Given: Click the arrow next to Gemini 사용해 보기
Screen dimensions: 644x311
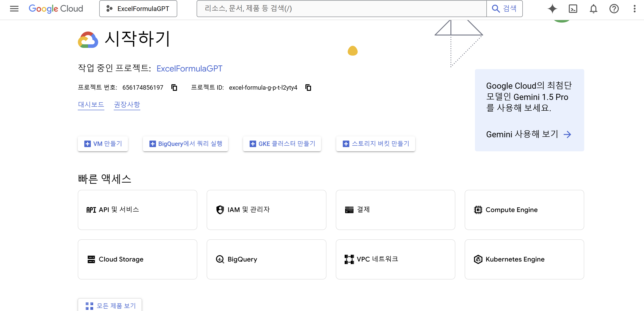Looking at the screenshot, I should click(567, 134).
